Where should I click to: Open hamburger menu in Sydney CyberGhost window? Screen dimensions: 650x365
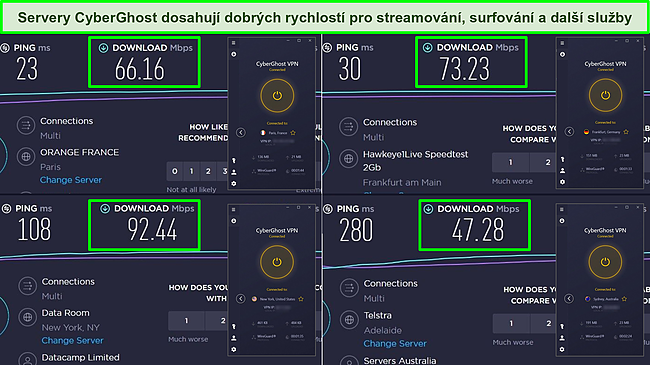click(x=562, y=209)
